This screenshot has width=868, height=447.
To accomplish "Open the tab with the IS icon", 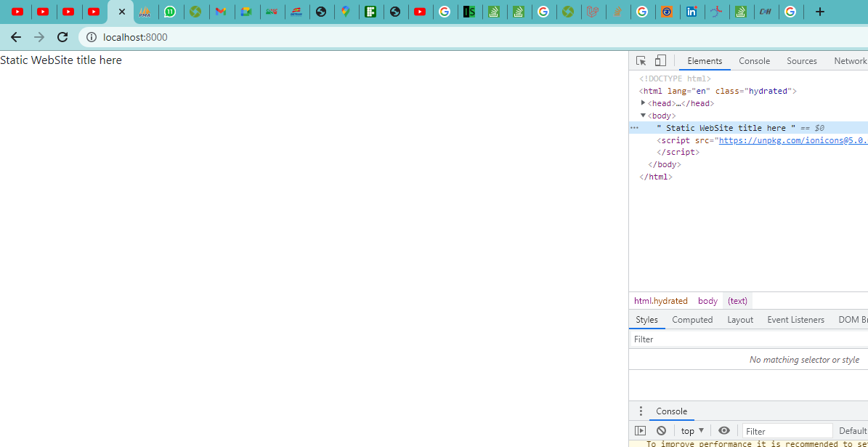I will click(x=469, y=12).
